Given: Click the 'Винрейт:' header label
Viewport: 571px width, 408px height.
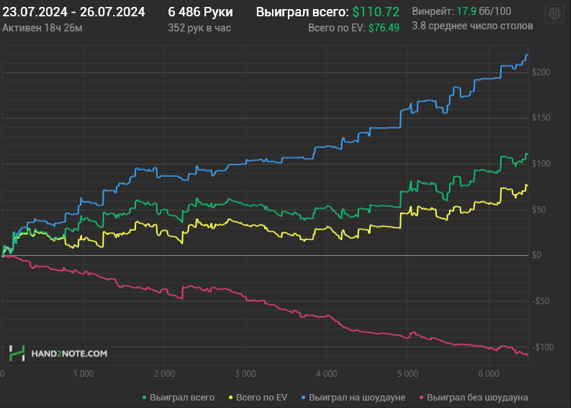Looking at the screenshot, I should (x=433, y=11).
